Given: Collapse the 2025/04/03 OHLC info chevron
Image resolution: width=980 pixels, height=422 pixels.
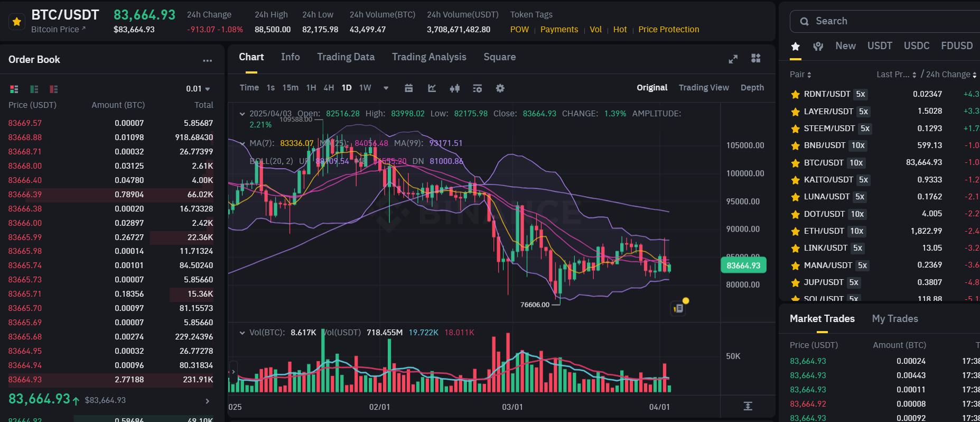Looking at the screenshot, I should [242, 114].
